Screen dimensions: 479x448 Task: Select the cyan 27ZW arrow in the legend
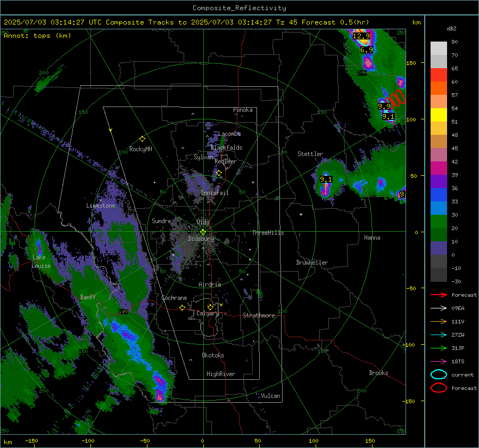(x=439, y=335)
